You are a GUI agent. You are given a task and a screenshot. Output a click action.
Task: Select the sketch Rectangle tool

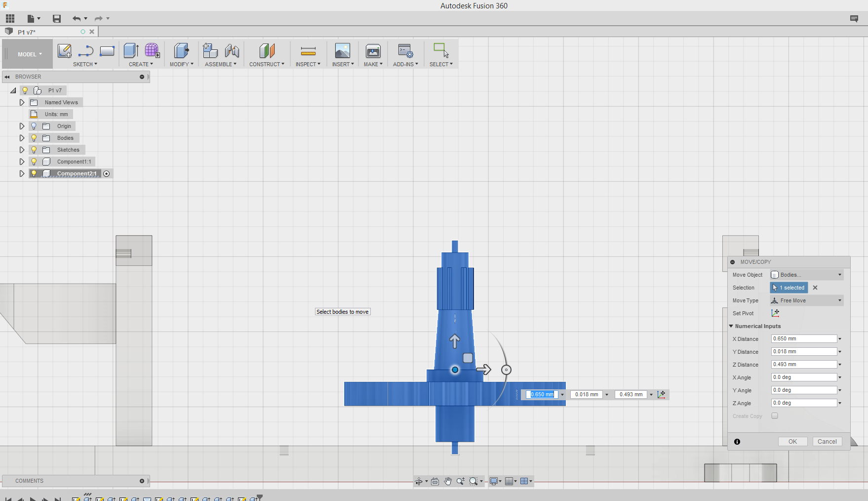(x=107, y=50)
